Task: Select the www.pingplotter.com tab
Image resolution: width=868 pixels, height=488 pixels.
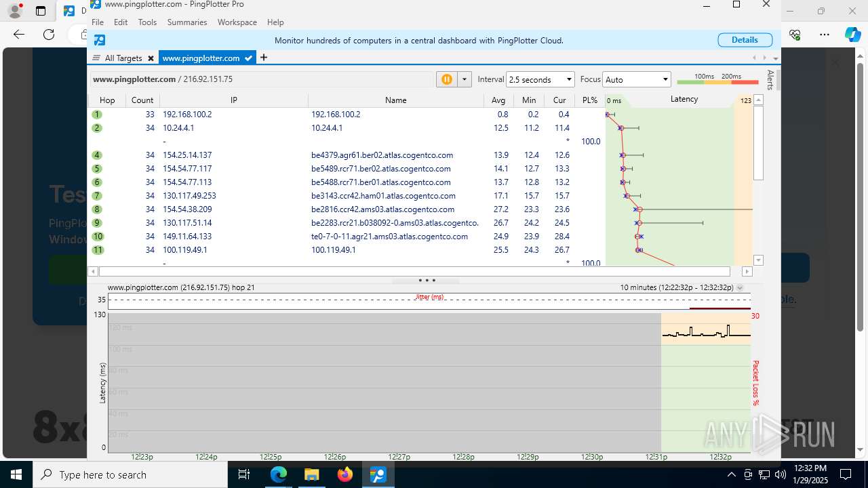Action: click(201, 58)
